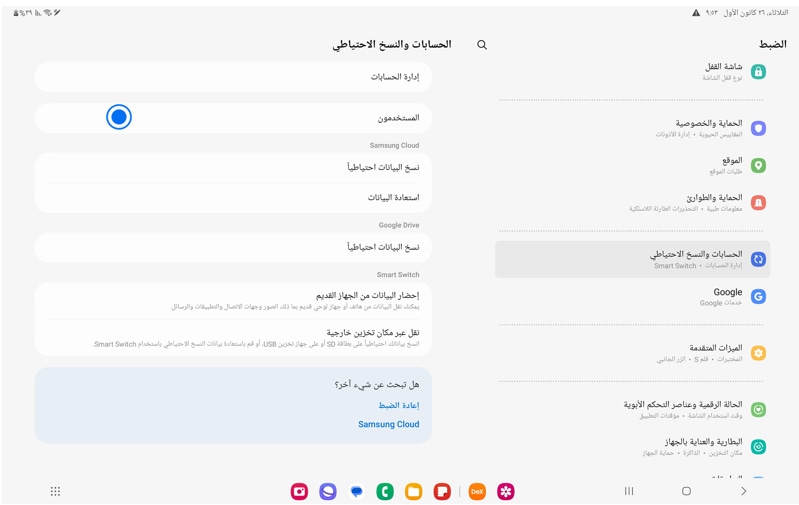This screenshot has width=799, height=505.
Task: Tap the orange Advanced features icon
Action: [x=758, y=353]
